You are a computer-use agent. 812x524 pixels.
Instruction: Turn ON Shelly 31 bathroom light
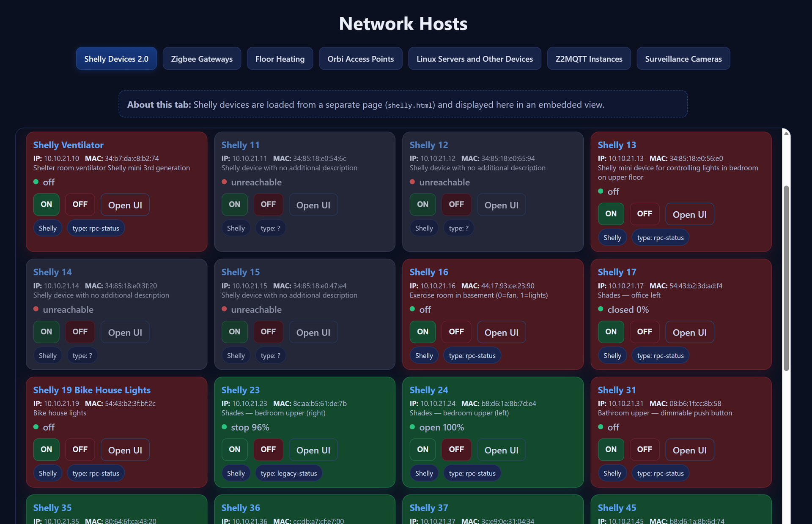click(611, 449)
